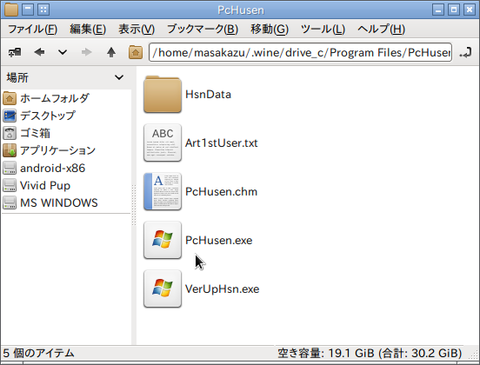The height and width of the screenshot is (365, 480).
Task: Click the home folder toolbar icon
Action: [x=136, y=52]
